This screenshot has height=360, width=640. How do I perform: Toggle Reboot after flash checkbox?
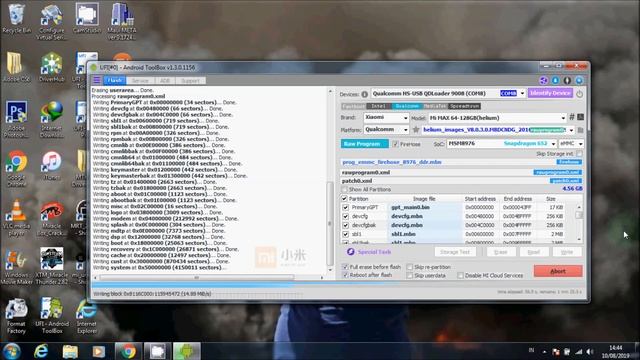(345, 275)
